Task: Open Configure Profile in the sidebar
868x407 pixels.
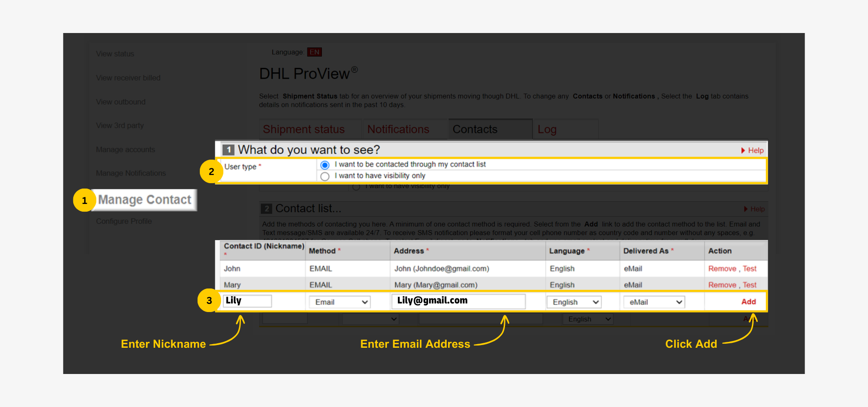Action: (x=124, y=221)
